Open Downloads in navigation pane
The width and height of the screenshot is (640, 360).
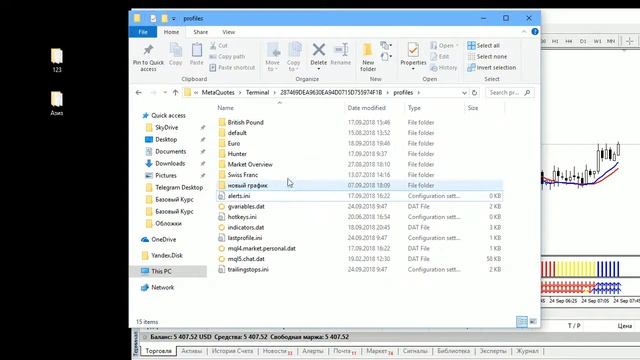(x=170, y=164)
